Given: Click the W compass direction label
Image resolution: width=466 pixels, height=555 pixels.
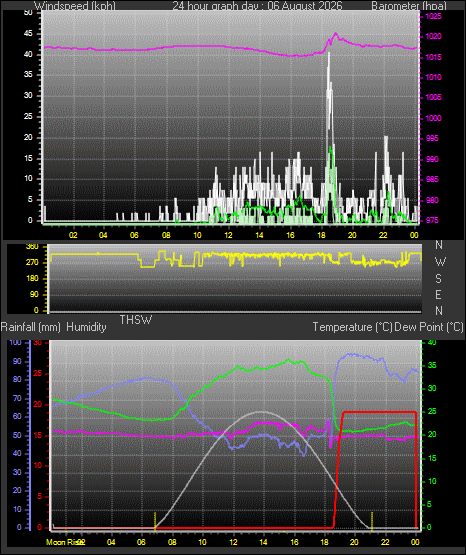Looking at the screenshot, I should point(440,262).
